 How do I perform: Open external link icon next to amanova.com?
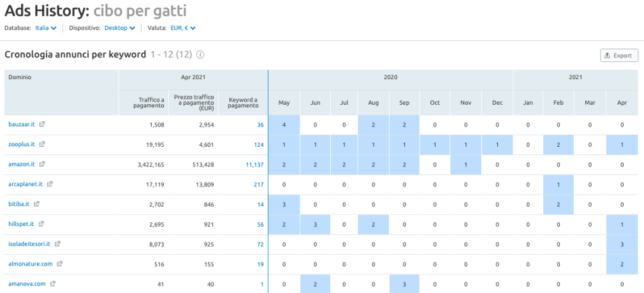(52, 283)
